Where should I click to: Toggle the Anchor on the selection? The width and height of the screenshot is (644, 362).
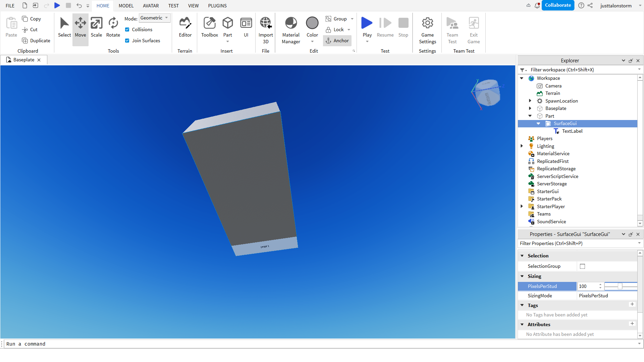(337, 41)
